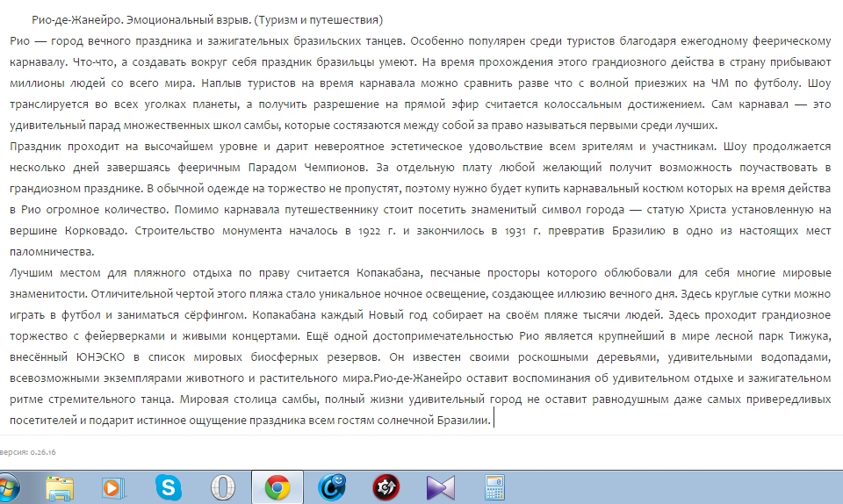843x504 pixels.
Task: Open the Opera browser taskbar icon
Action: pos(222,488)
